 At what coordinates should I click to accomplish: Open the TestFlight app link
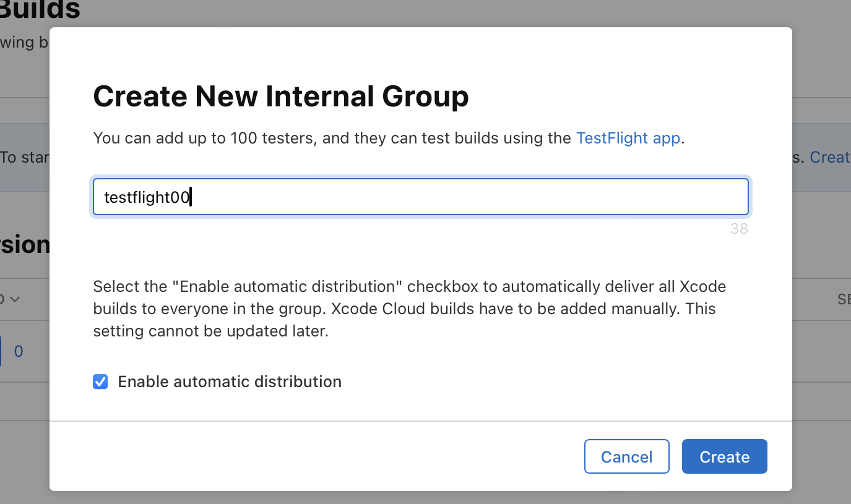[x=628, y=138]
